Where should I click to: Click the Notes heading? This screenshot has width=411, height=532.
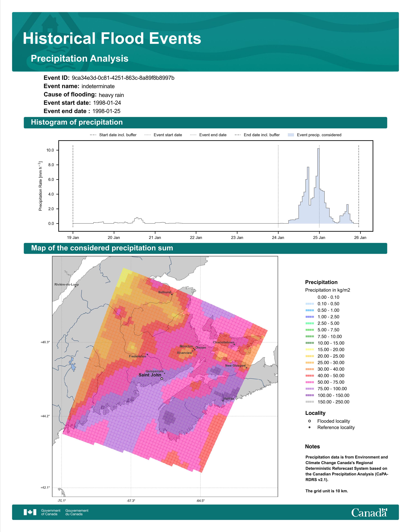pos(312,447)
